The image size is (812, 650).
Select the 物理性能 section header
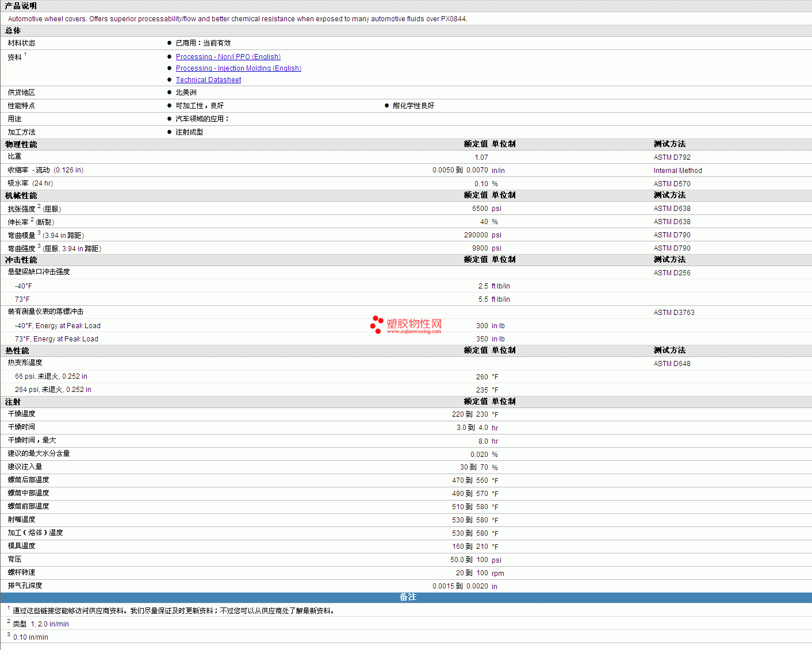click(21, 145)
